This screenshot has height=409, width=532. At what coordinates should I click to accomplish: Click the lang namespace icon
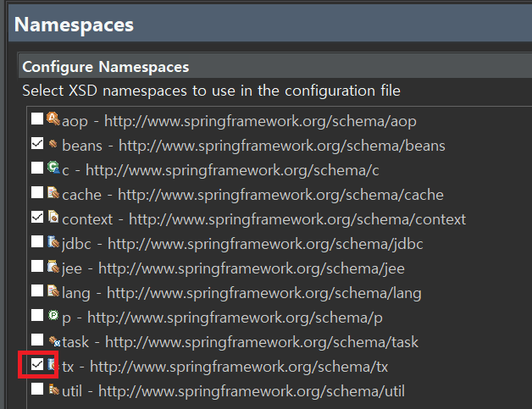53,290
